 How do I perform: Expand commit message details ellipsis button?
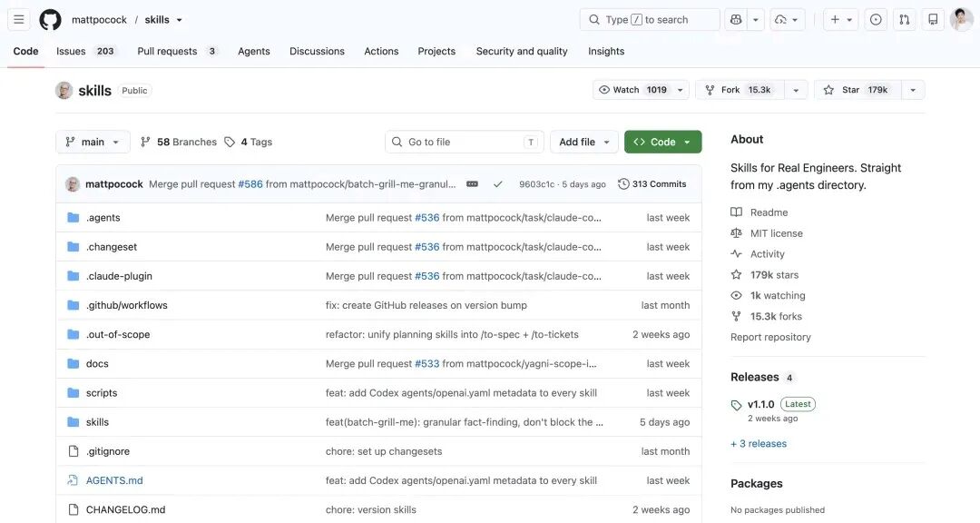[472, 184]
